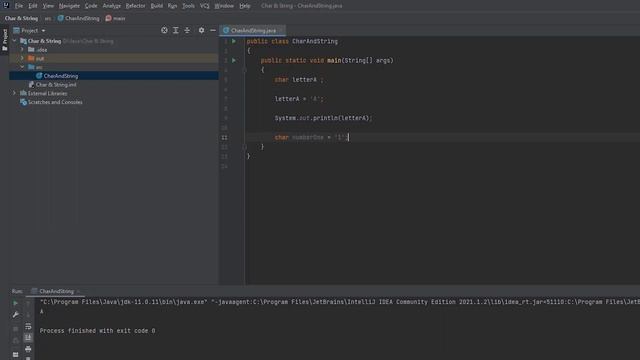Expand the .idea folder
The height and width of the screenshot is (360, 640).
22,49
